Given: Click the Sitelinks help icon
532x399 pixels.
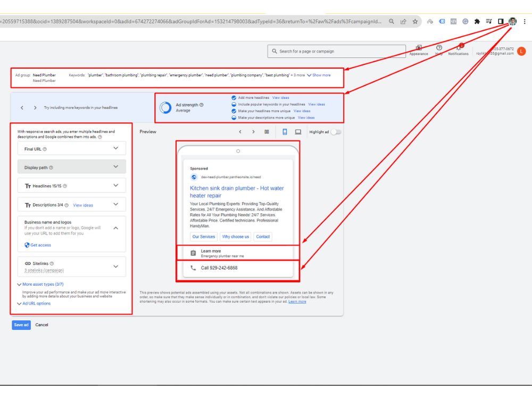Looking at the screenshot, I should [52, 263].
